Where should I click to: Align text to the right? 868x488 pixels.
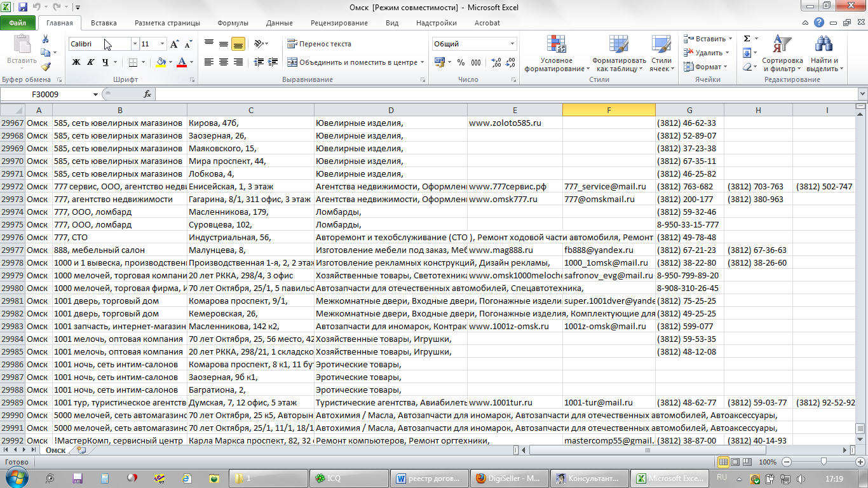238,62
